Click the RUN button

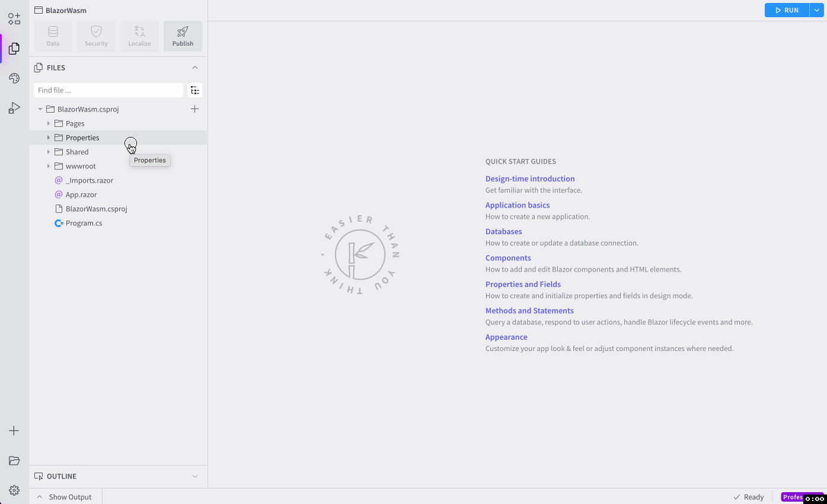tap(787, 10)
